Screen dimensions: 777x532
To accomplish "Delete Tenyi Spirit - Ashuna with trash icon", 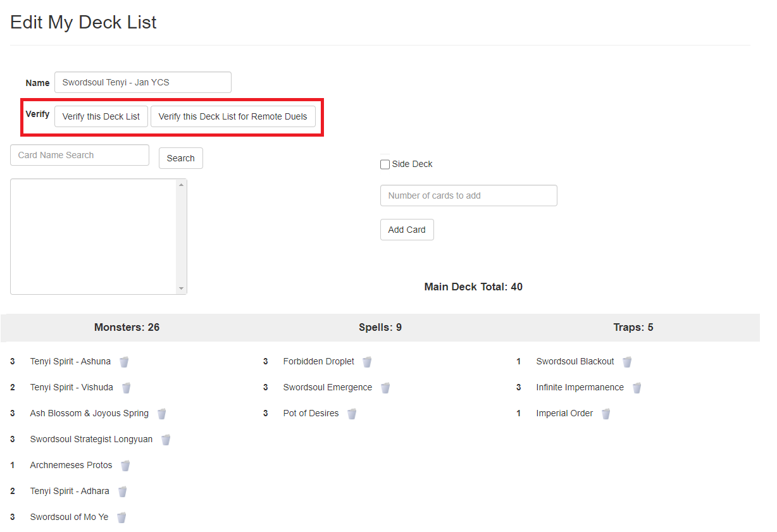I will coord(124,362).
